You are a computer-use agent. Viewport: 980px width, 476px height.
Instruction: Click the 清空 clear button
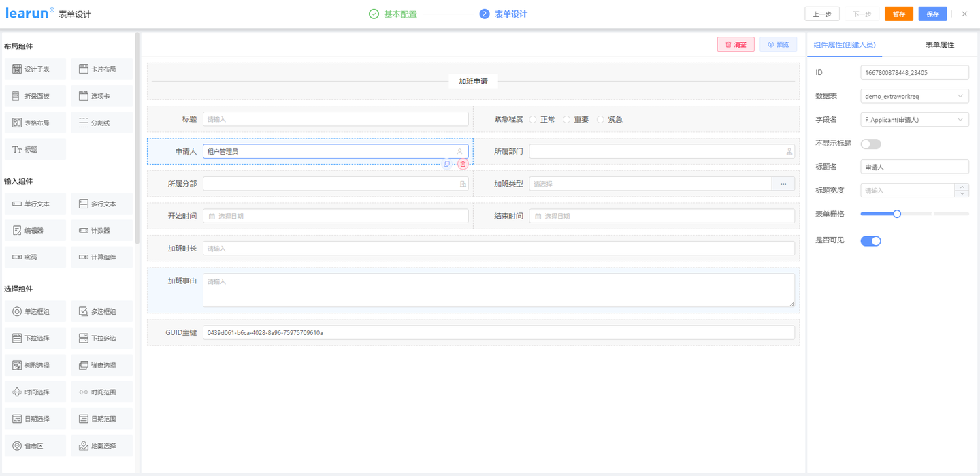736,44
